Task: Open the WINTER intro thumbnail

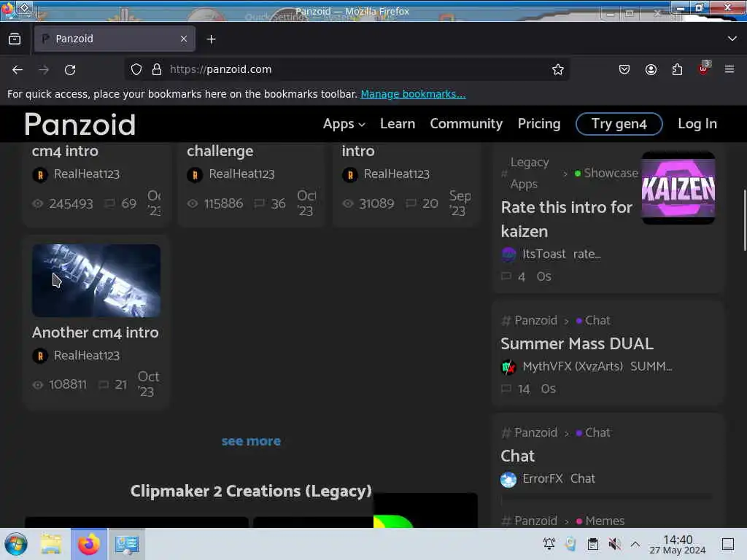Action: click(96, 281)
